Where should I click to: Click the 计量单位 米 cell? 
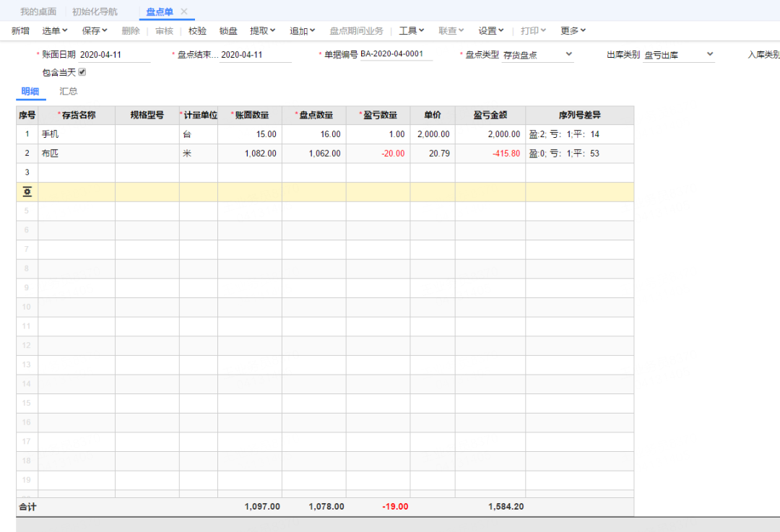click(199, 154)
